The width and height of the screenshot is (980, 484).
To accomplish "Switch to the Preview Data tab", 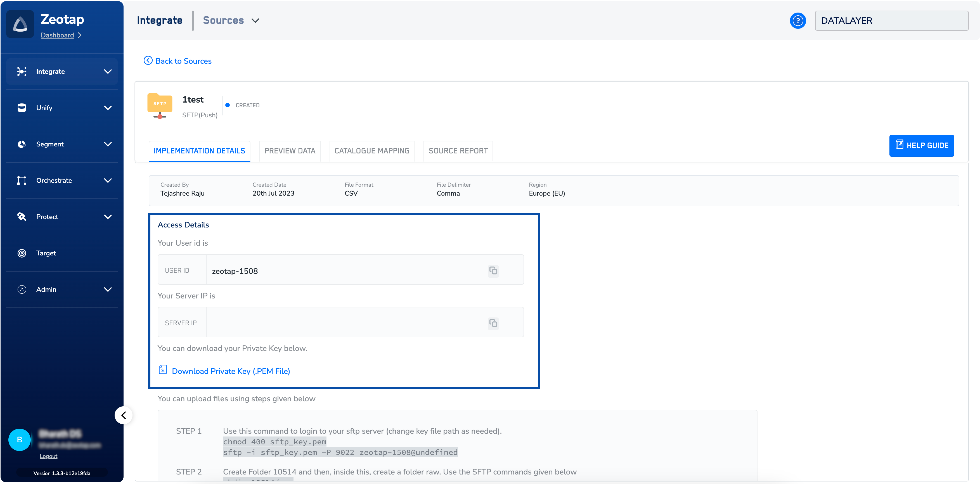I will [x=290, y=151].
